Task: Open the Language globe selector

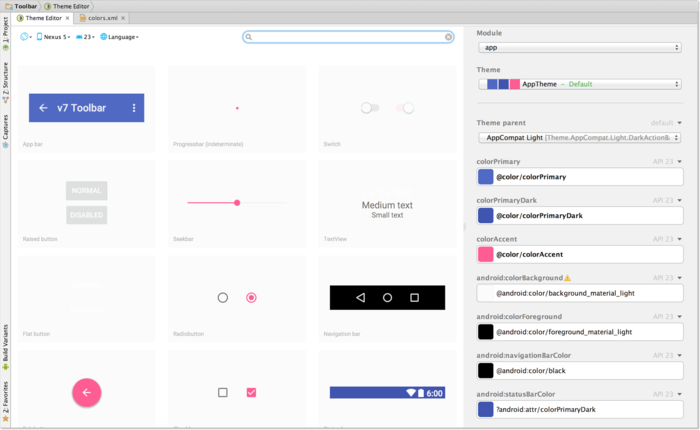Action: 119,37
